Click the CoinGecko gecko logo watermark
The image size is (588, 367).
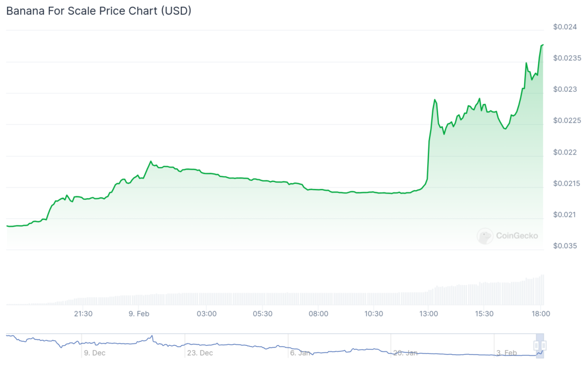(x=485, y=235)
